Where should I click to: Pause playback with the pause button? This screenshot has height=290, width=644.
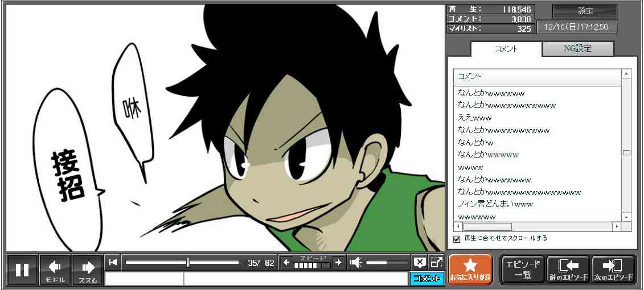click(22, 270)
